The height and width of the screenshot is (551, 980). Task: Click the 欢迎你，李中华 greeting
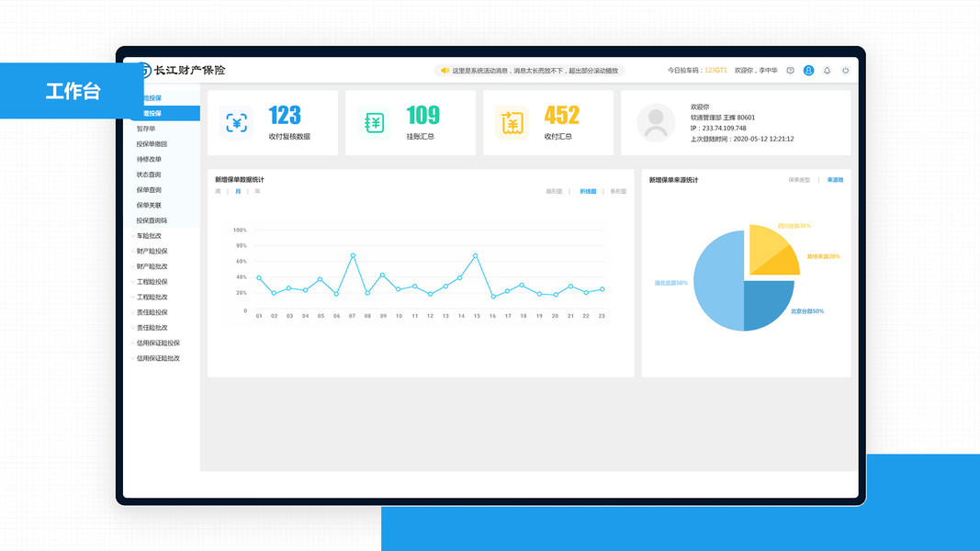click(756, 71)
